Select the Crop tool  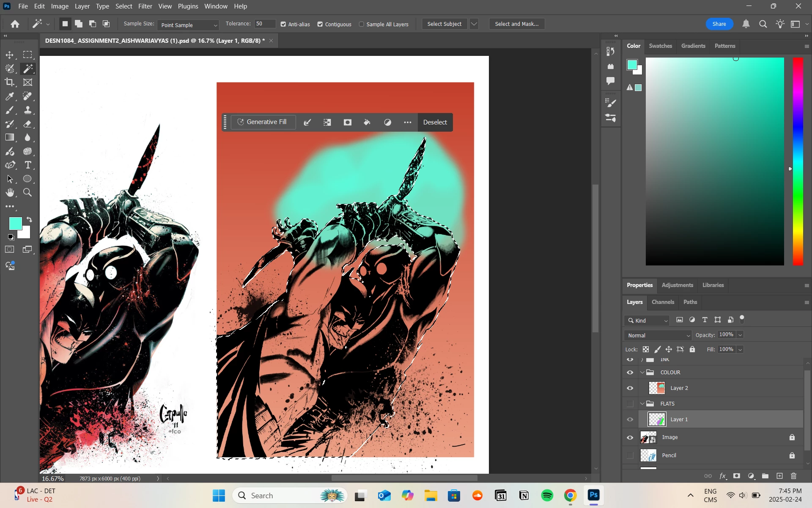pos(9,82)
